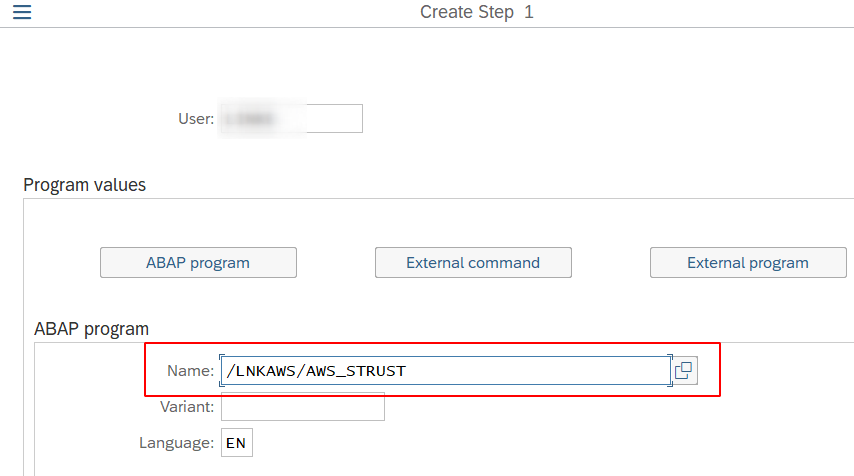Click the /LNKAWS/AWS_STRUST program name text
Screen dimensions: 854x476
click(316, 371)
